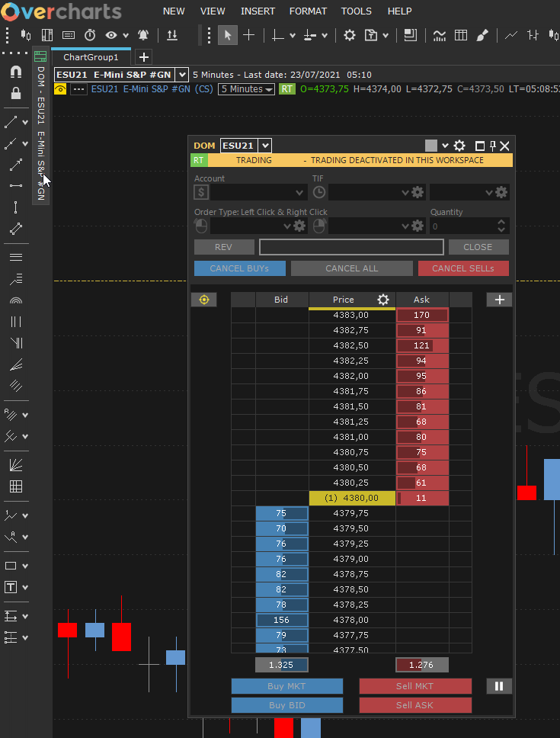
Task: Select the grid drawing tool
Action: coord(16,486)
